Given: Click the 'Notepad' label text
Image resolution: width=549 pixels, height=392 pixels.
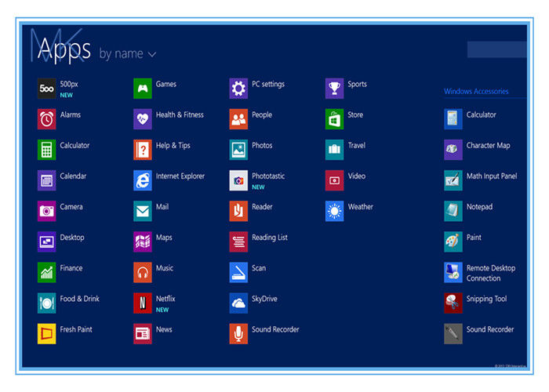Looking at the screenshot, I should [479, 207].
